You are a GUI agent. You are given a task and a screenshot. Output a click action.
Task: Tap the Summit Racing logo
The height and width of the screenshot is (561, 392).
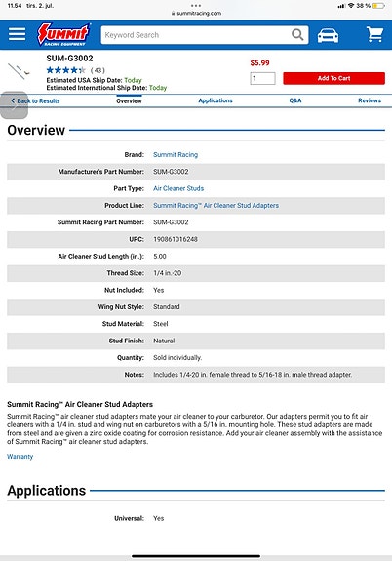pyautogui.click(x=63, y=34)
